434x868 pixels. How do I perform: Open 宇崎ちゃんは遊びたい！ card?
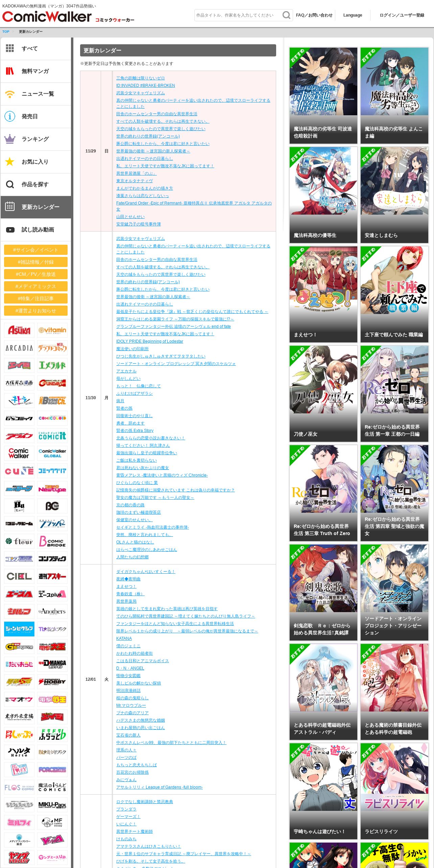pyautogui.click(x=323, y=791)
